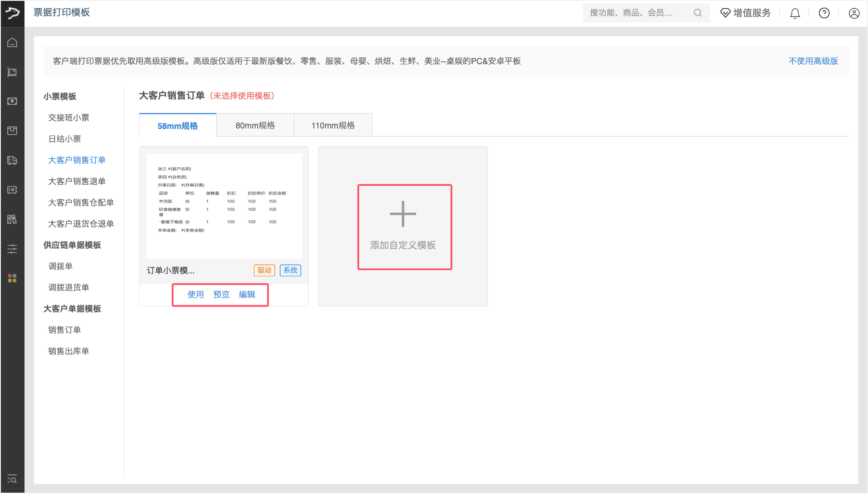868x494 pixels.
Task: Click 编辑 to edit the template
Action: [247, 294]
